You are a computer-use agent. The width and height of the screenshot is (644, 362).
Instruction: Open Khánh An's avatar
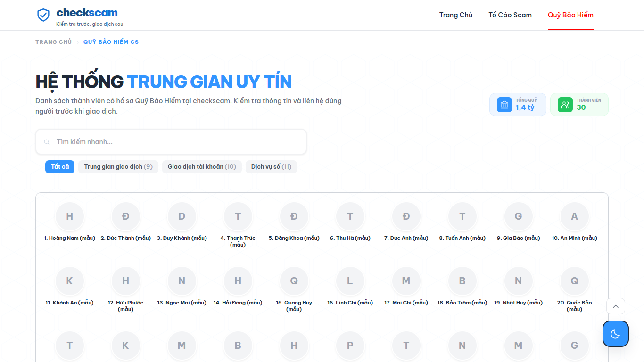(70, 281)
